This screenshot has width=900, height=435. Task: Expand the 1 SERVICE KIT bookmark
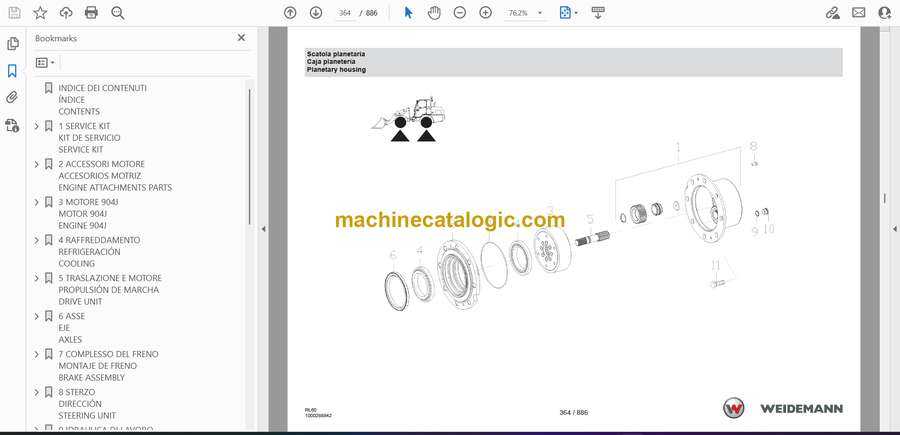coord(37,126)
